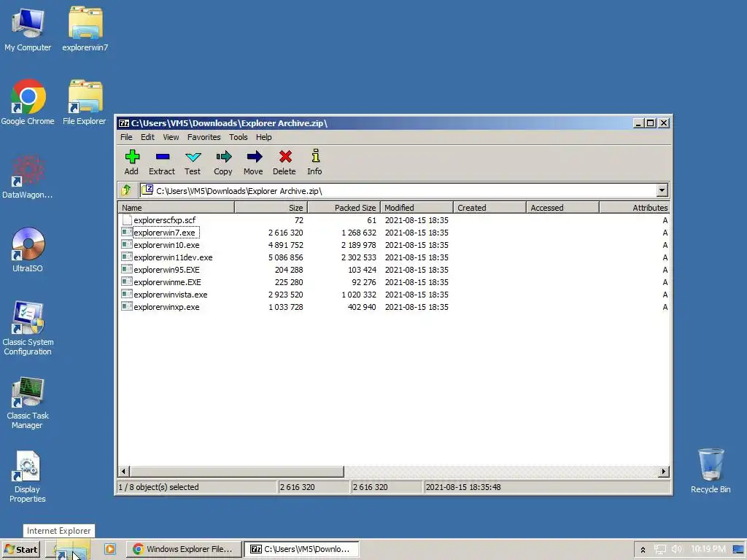Click the media player quick launch icon
The image size is (747, 560).
(x=110, y=549)
